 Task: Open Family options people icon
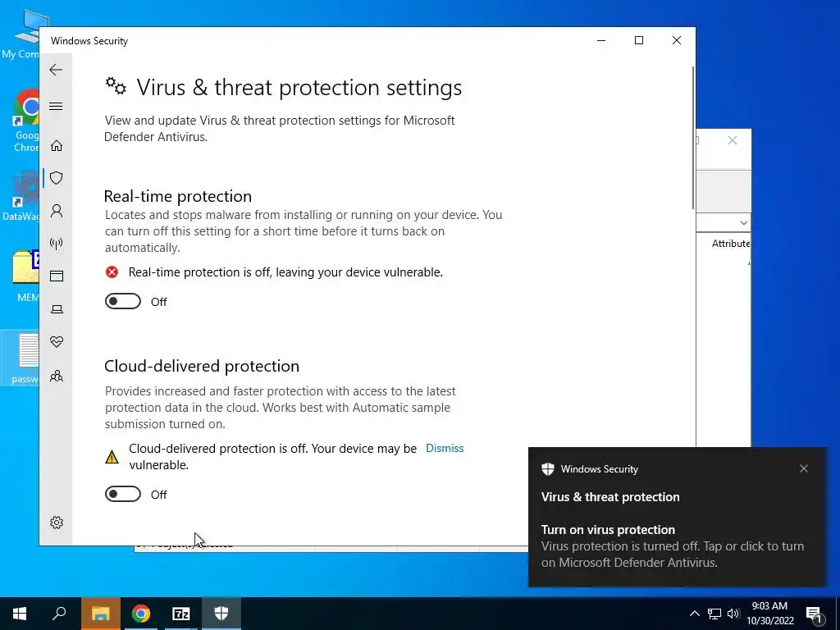tap(57, 376)
